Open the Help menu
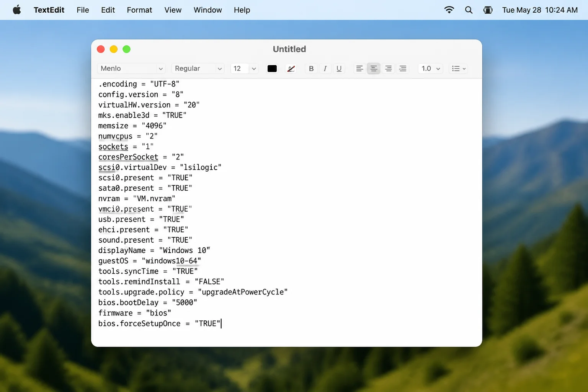This screenshot has width=588, height=392. pos(242,10)
